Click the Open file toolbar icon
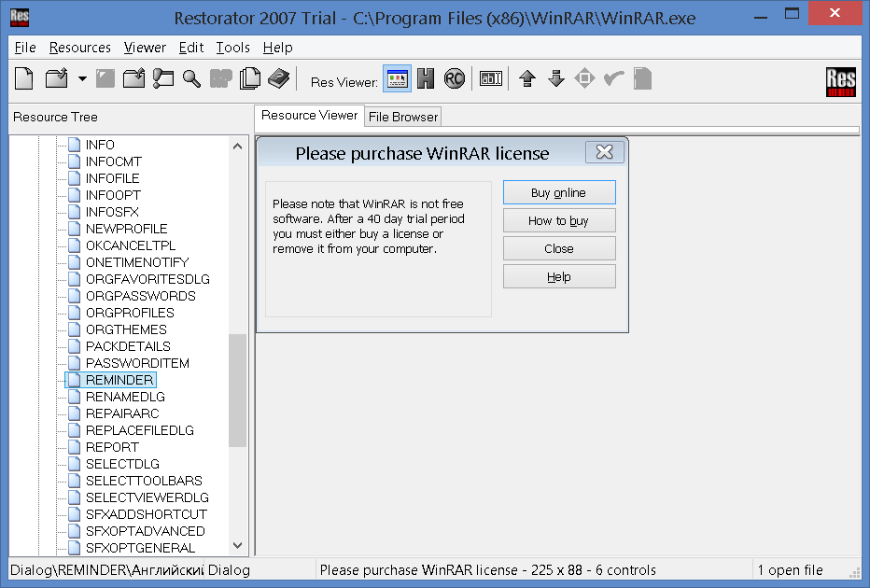Viewport: 870px width, 588px height. (57, 79)
